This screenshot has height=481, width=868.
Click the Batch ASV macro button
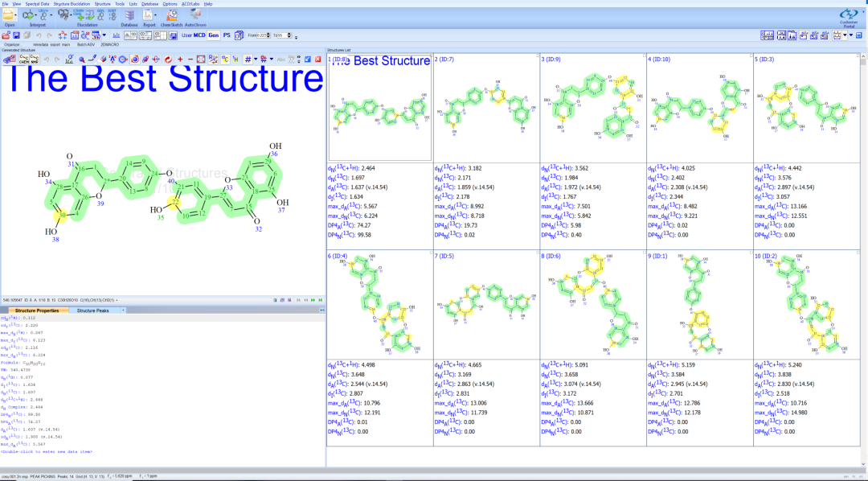pyautogui.click(x=86, y=44)
